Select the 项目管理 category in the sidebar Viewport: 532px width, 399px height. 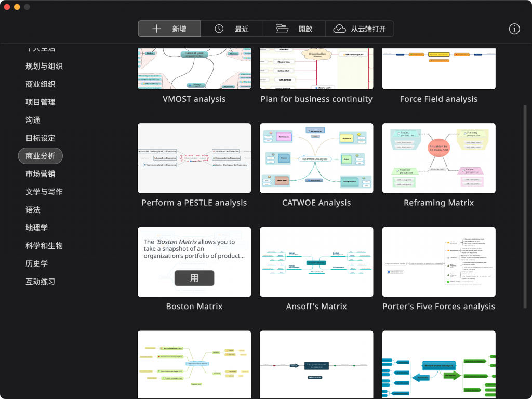pyautogui.click(x=40, y=102)
